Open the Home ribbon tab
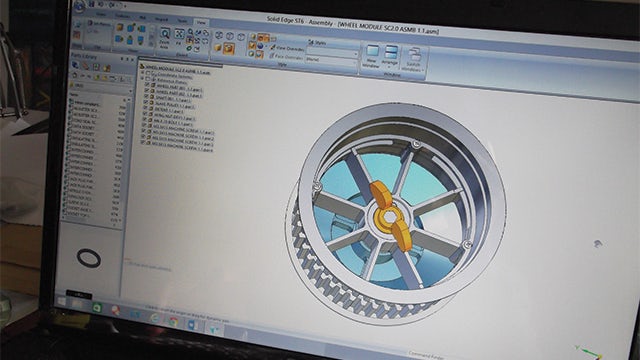640x360 pixels. click(101, 15)
